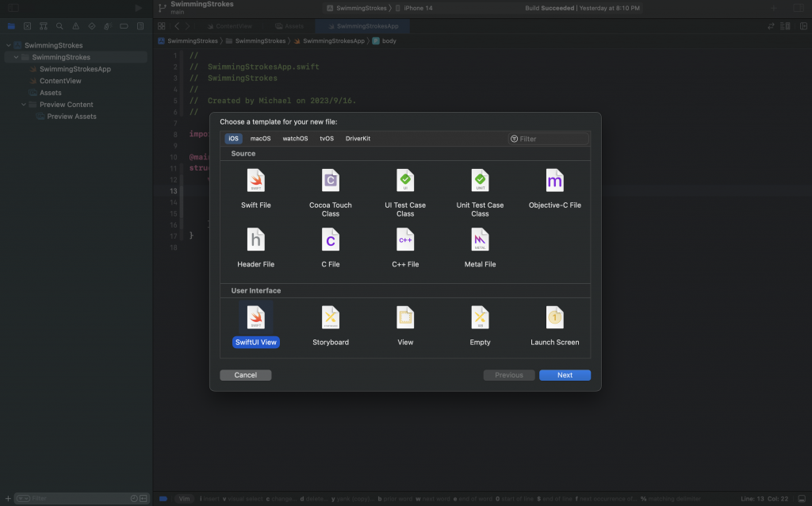Screen dimensions: 812x506
Task: Pick the View template
Action: point(405,326)
